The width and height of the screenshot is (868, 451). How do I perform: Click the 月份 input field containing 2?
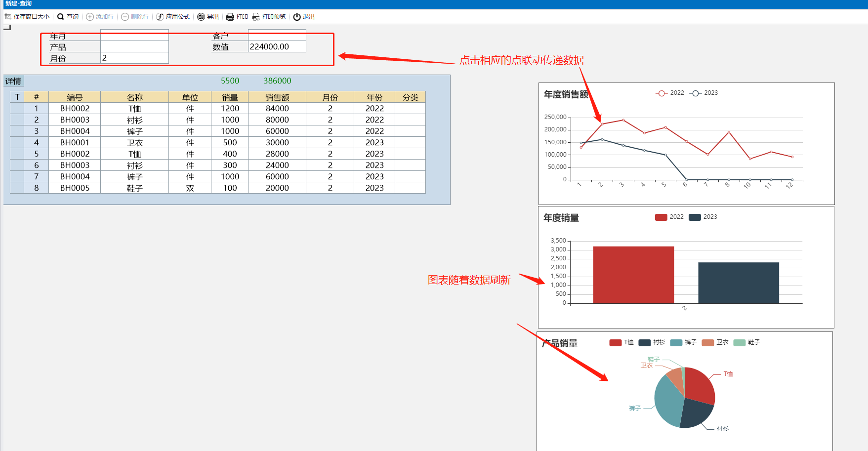pyautogui.click(x=134, y=58)
